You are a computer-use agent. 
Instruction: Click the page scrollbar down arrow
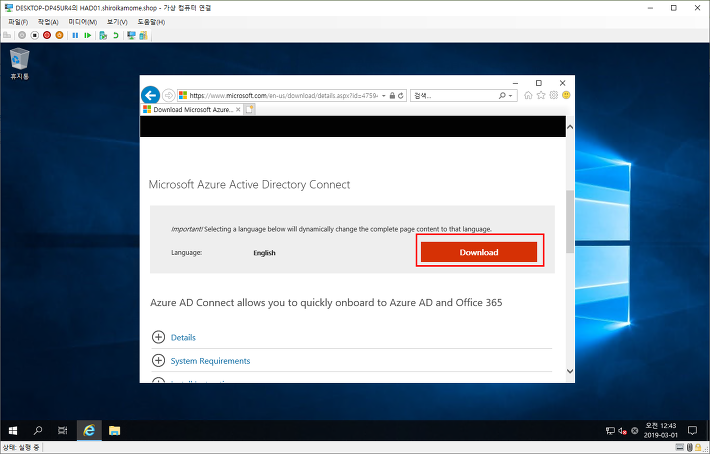570,371
